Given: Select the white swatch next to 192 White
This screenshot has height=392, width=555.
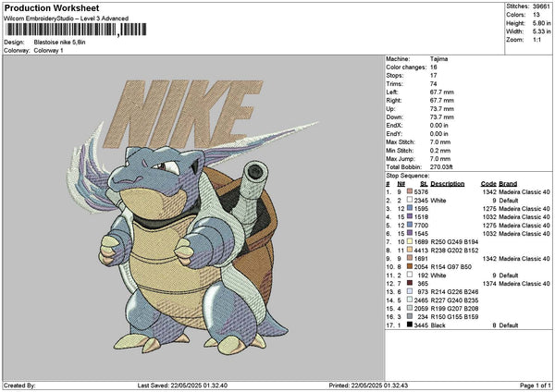Looking at the screenshot, I should tap(410, 275).
